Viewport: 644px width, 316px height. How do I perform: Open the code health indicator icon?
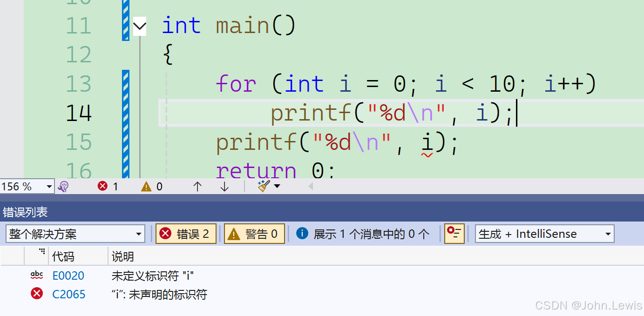click(x=63, y=187)
